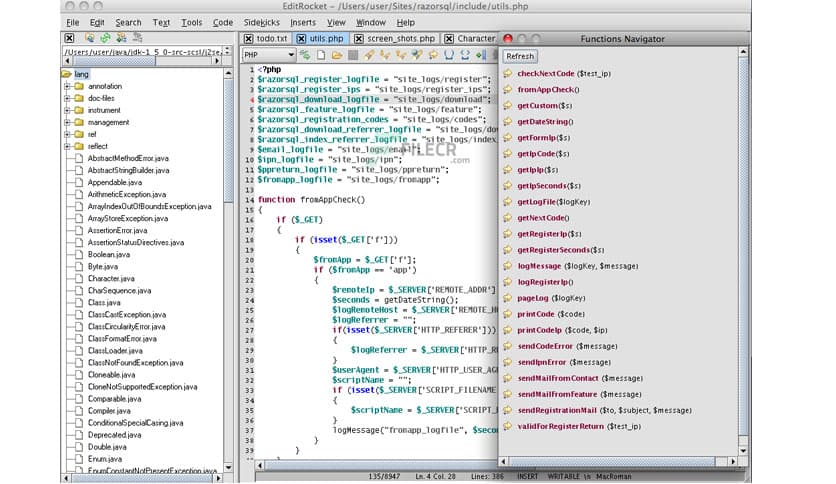Screen dimensions: 836x484
Task: Open the Sidekicks menu
Action: (262, 22)
